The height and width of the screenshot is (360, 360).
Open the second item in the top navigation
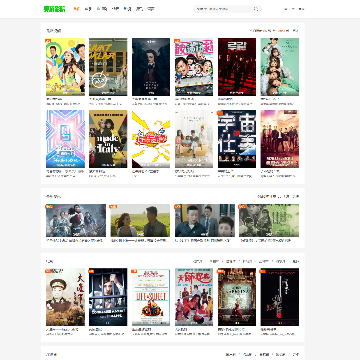coord(88,9)
